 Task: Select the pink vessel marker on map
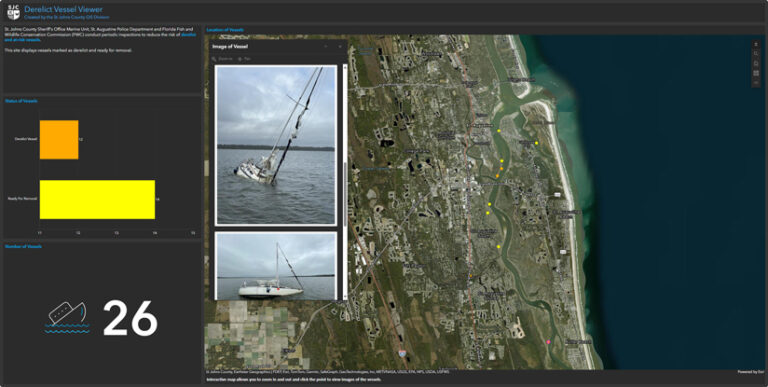tap(548, 342)
